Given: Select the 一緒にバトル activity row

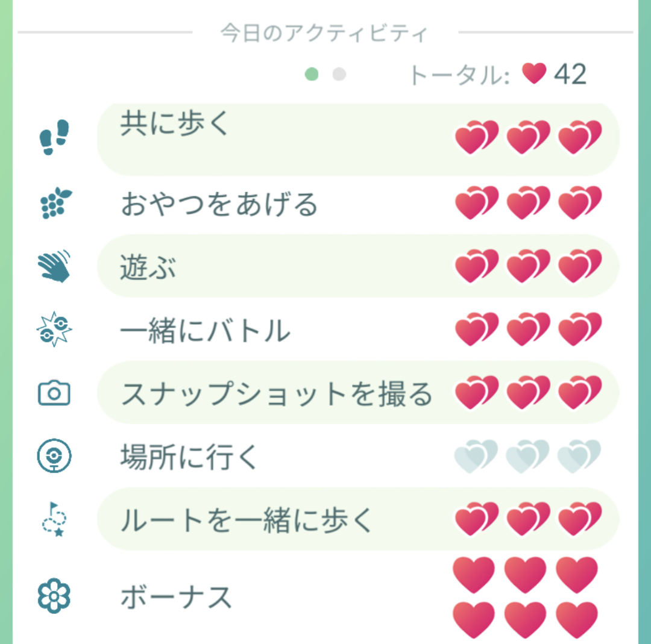Looking at the screenshot, I should [x=358, y=330].
